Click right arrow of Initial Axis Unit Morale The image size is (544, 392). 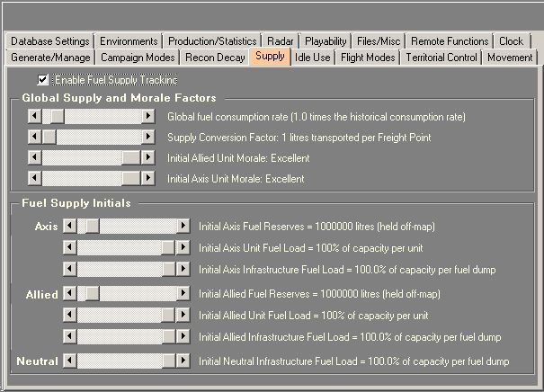[x=148, y=178]
